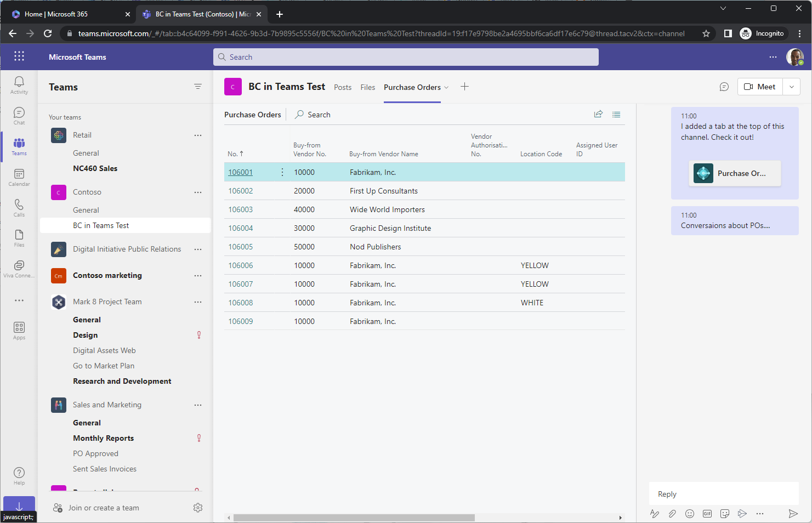Select the Teams icon in the rail

tap(19, 146)
